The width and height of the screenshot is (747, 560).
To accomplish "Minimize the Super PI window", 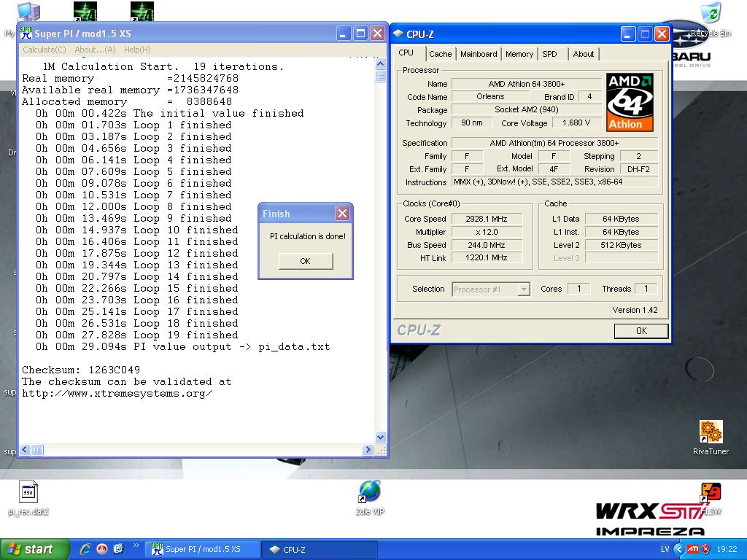I will pyautogui.click(x=344, y=34).
